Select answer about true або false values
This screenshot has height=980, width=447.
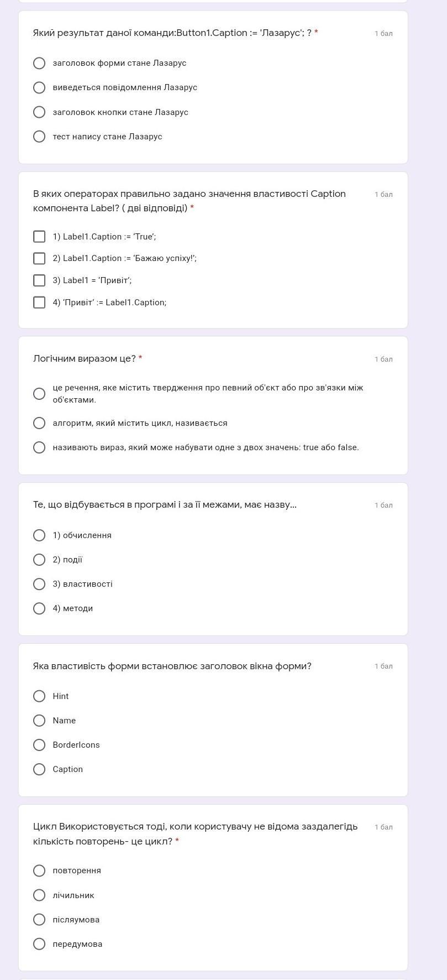coord(39,447)
